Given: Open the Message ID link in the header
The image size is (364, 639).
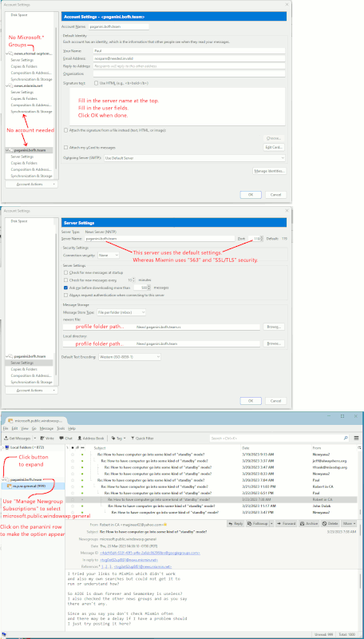Looking at the screenshot, I should [x=150, y=553].
